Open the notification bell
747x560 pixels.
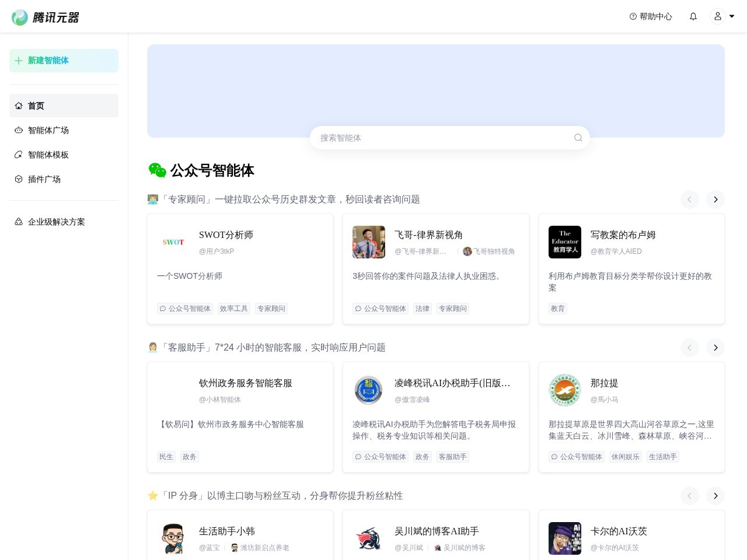point(693,16)
